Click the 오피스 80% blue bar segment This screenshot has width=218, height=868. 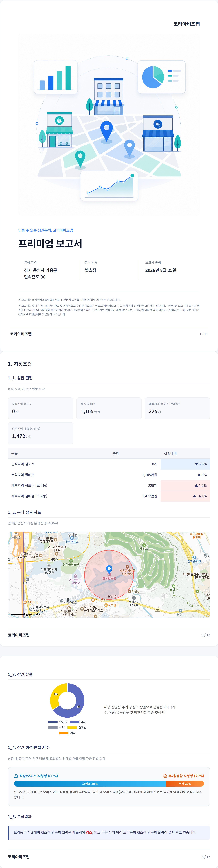coord(90,784)
